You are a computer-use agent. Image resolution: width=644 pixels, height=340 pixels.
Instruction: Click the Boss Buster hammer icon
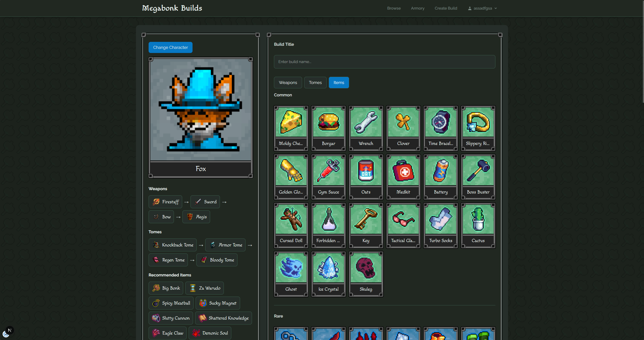[478, 171]
